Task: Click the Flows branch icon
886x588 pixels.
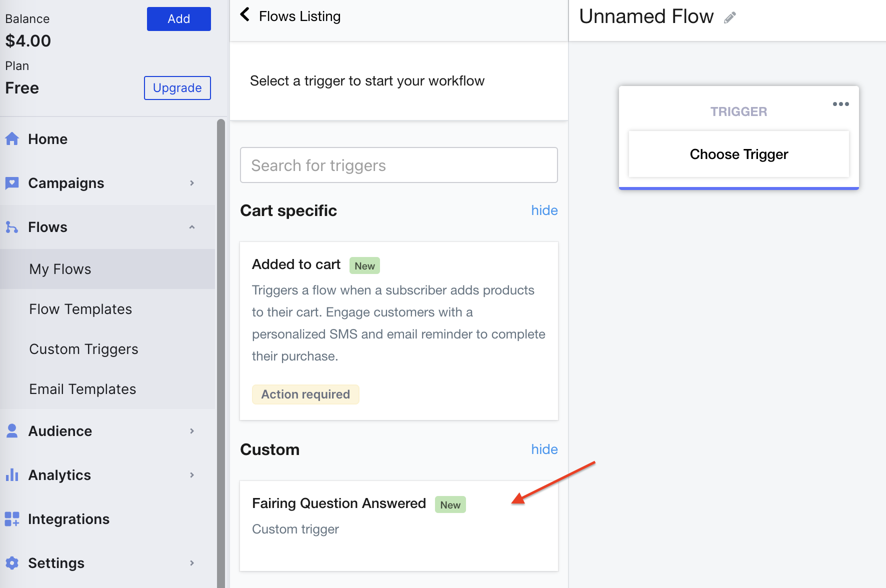Action: click(12, 227)
